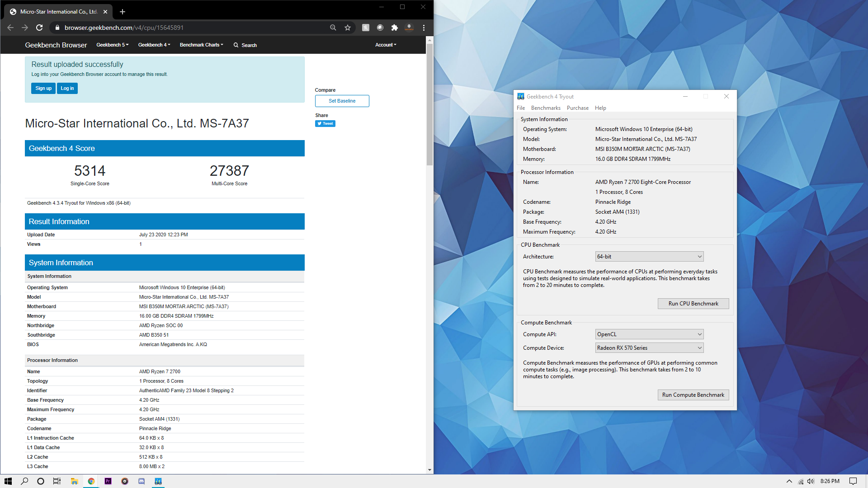
Task: Click the 'AMD Ryzen 7 2700' name value on webpage
Action: click(x=160, y=371)
